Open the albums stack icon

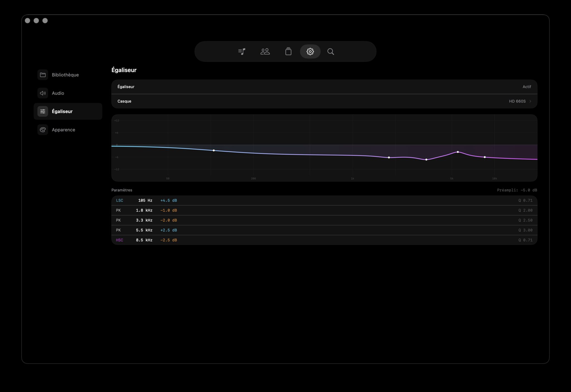tap(288, 52)
